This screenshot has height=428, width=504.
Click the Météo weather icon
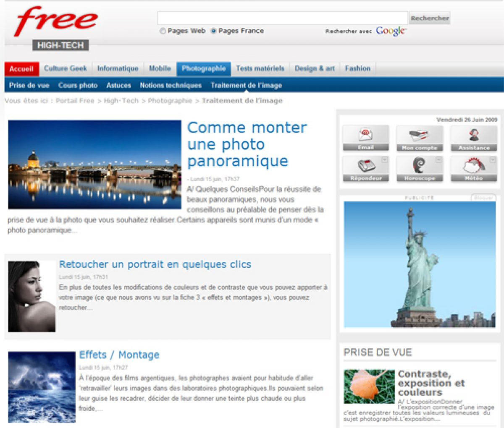(x=474, y=166)
